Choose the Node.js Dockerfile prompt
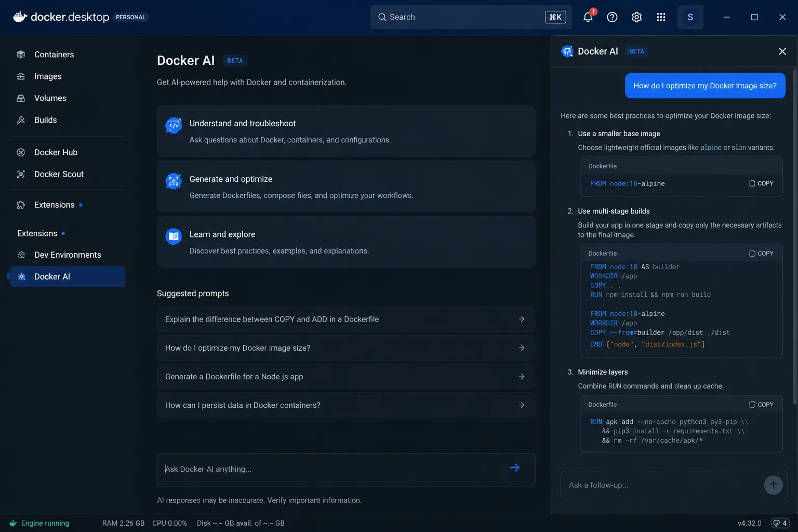This screenshot has width=798, height=532. [346, 377]
